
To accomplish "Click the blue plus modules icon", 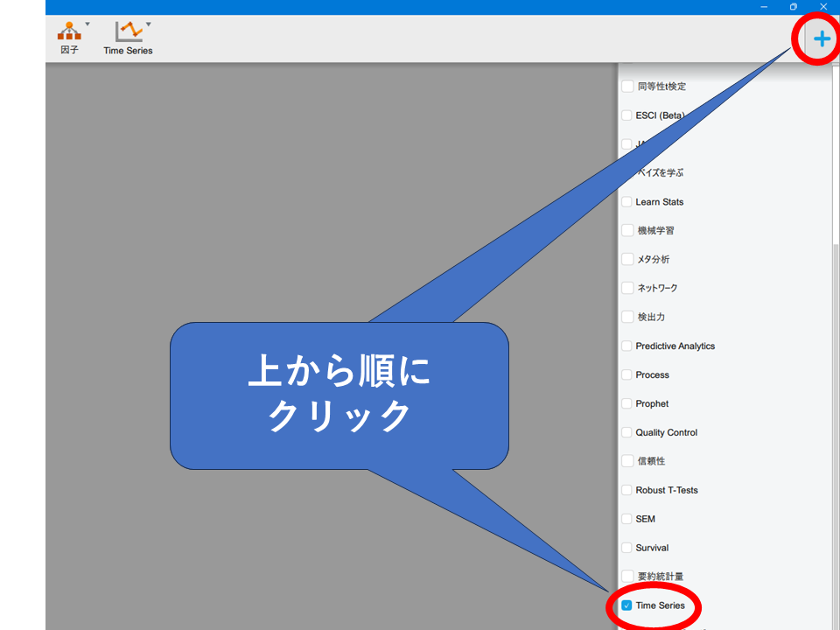I will (x=822, y=38).
